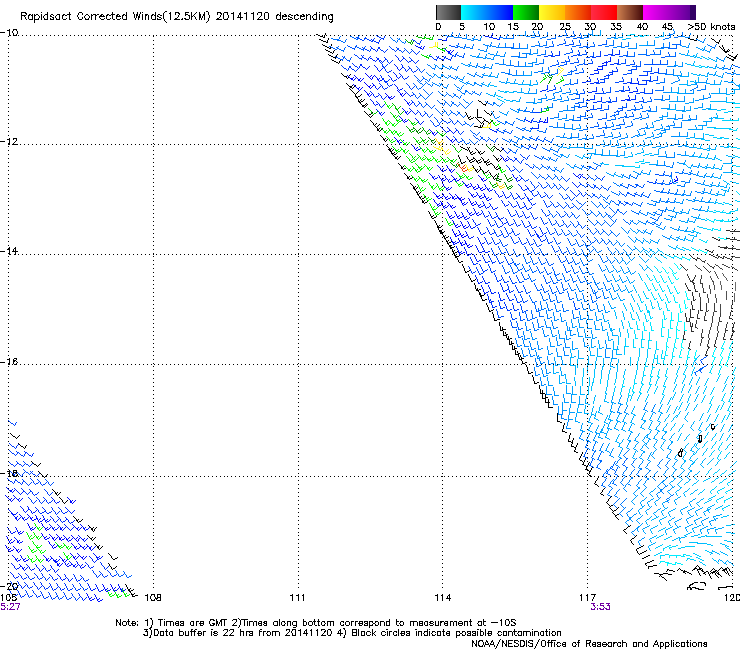Click the purple '3:53' pass time label
Image resolution: width=740 pixels, height=650 pixels.
(x=600, y=607)
